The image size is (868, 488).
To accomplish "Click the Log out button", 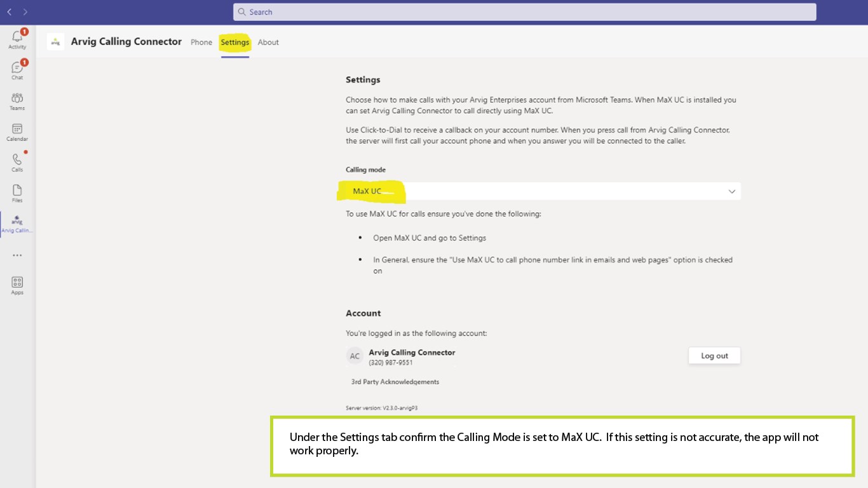I will coord(714,356).
